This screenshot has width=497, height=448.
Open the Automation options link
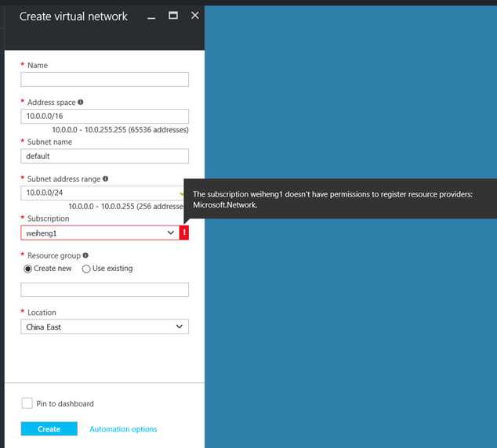[123, 429]
